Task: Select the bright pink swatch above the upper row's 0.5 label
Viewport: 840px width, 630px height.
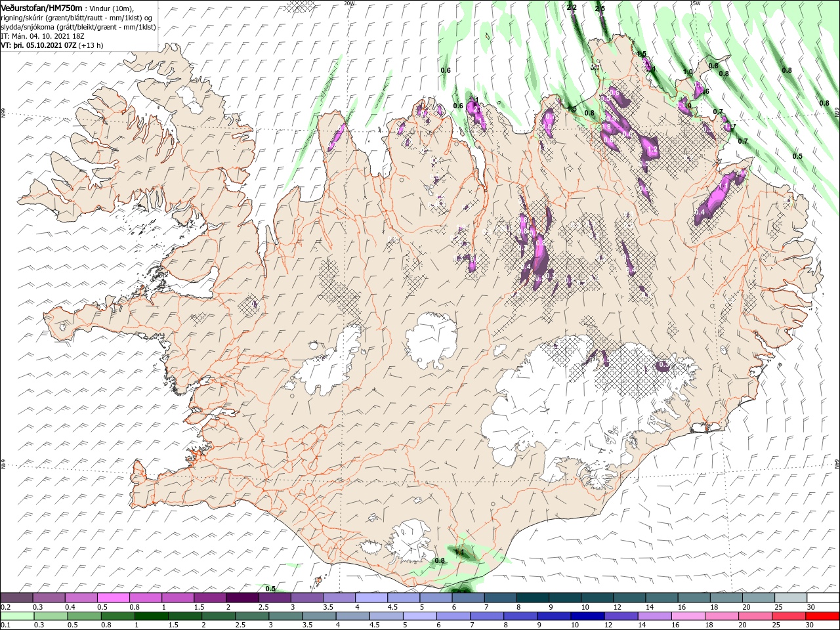Action: click(x=113, y=598)
